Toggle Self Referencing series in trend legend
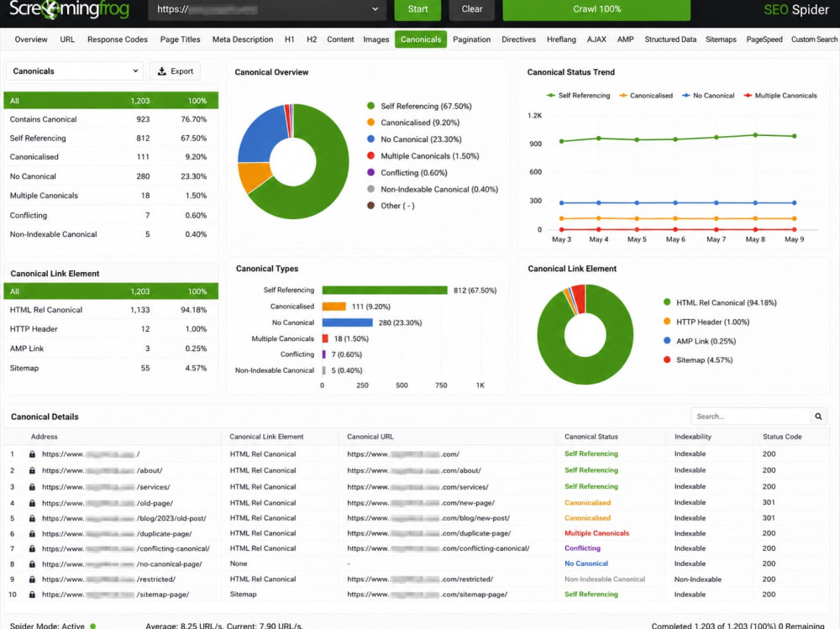The image size is (840, 629). click(578, 96)
